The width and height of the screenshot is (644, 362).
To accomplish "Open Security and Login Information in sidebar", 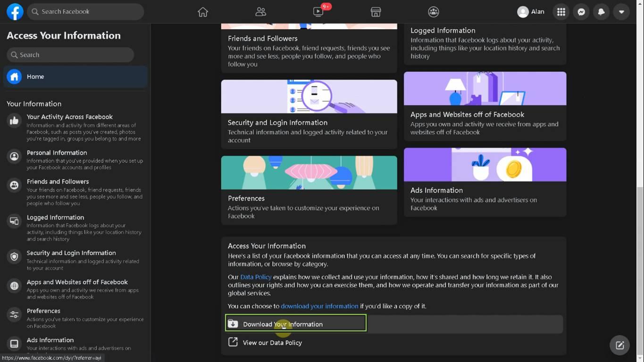I will [x=75, y=260].
